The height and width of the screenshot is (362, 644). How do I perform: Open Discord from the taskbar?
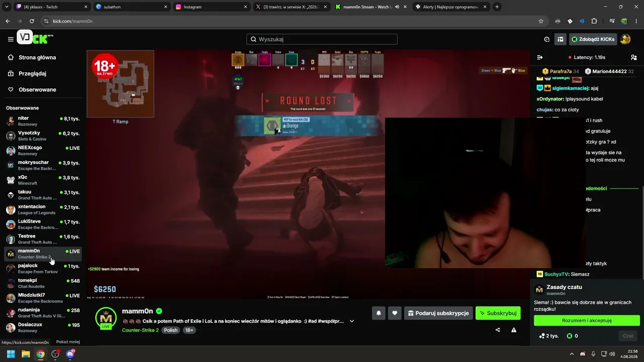click(70, 354)
